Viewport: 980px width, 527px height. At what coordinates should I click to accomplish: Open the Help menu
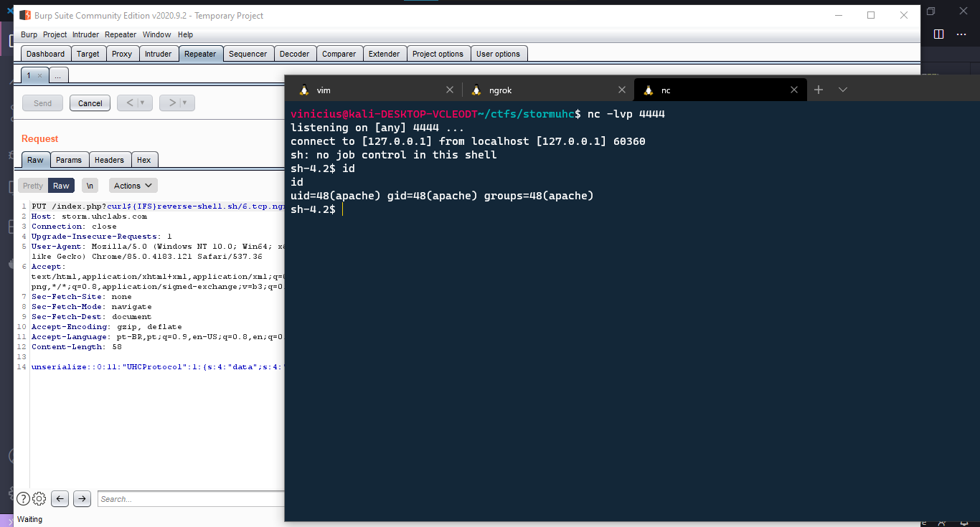[x=185, y=34]
